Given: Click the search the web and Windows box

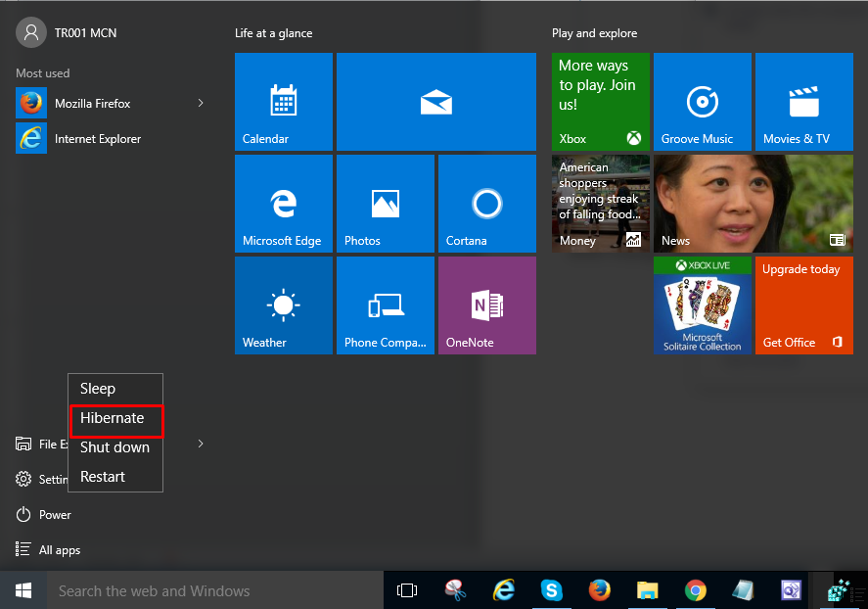Looking at the screenshot, I should point(215,590).
